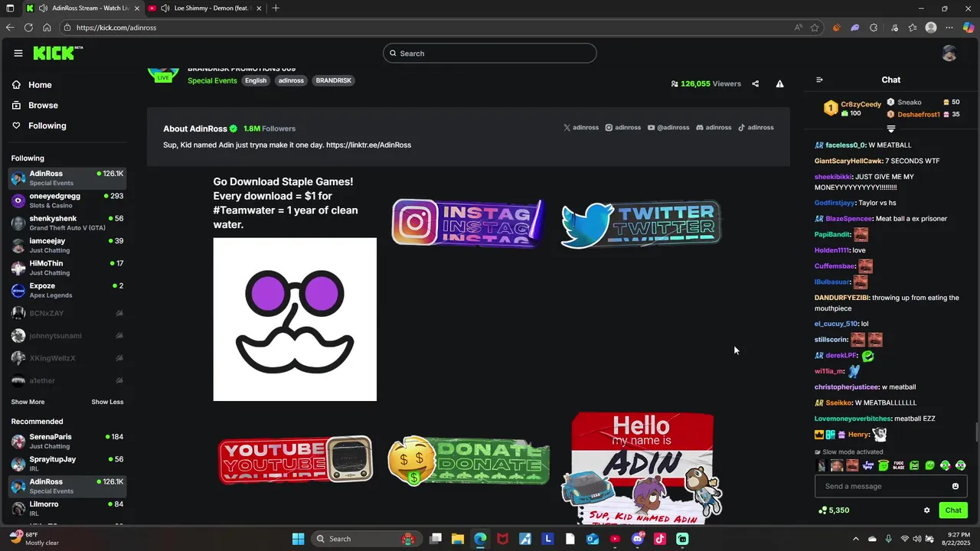Open the Twitter panel banner
The image size is (980, 551).
(x=641, y=224)
